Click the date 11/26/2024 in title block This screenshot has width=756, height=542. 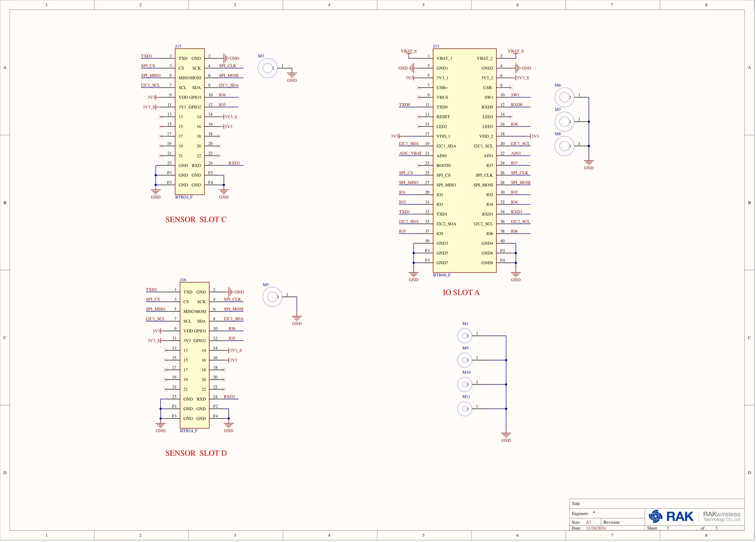pyautogui.click(x=596, y=528)
